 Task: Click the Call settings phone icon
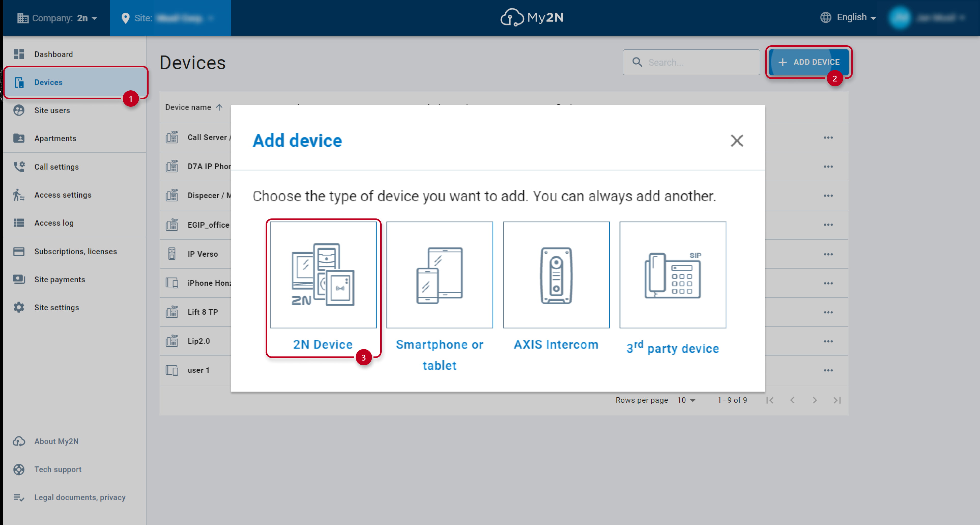pos(19,167)
